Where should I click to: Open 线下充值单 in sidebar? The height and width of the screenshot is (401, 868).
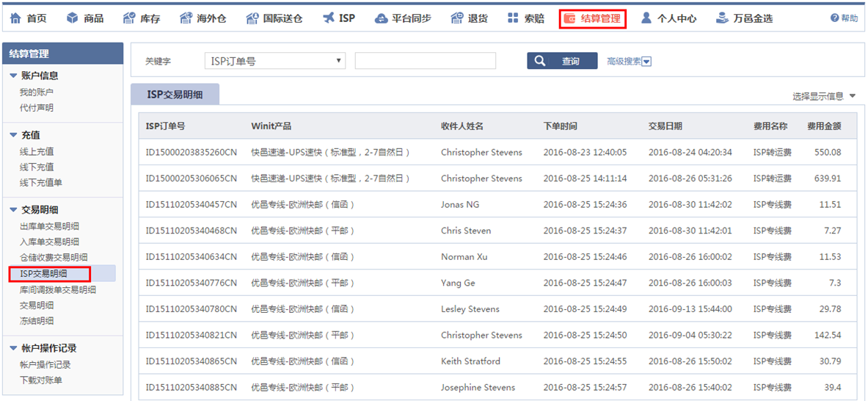(41, 182)
